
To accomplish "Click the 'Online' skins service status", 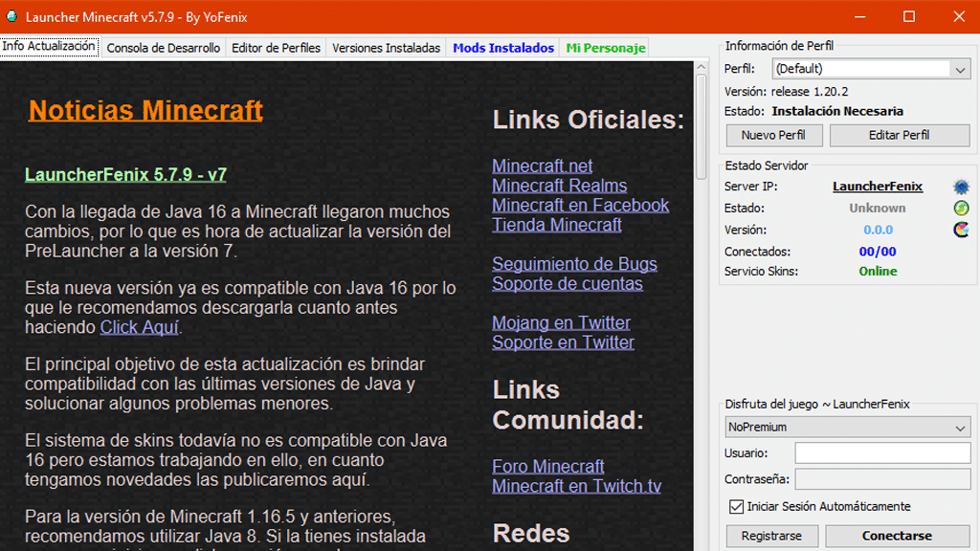I will [878, 271].
